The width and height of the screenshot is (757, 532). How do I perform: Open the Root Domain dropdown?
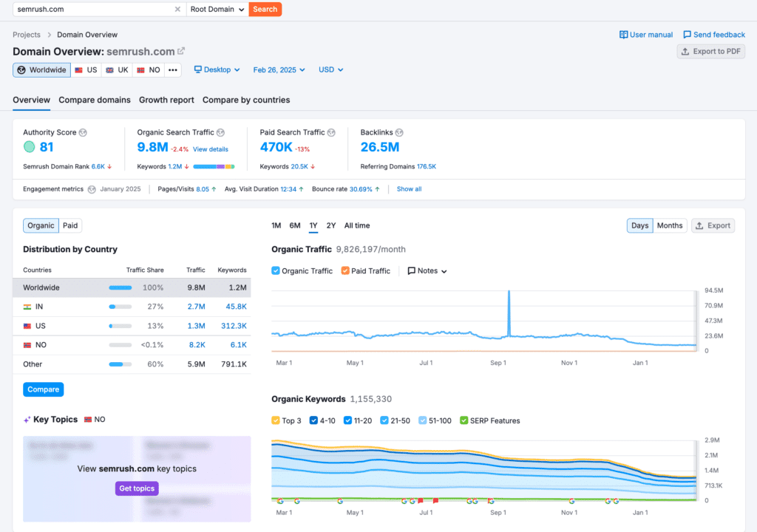click(217, 9)
